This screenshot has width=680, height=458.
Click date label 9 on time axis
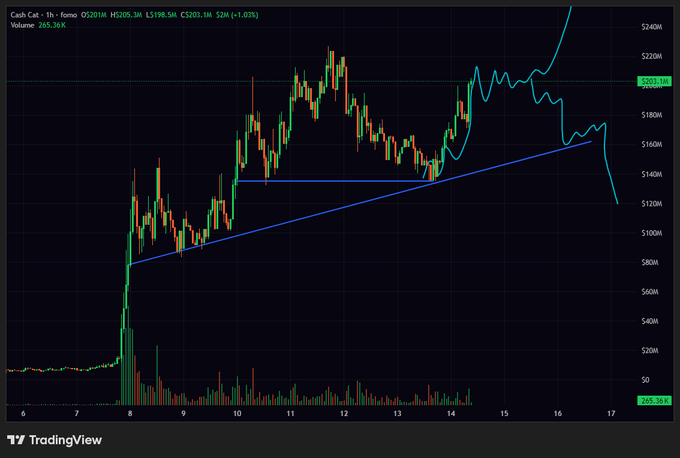183,413
